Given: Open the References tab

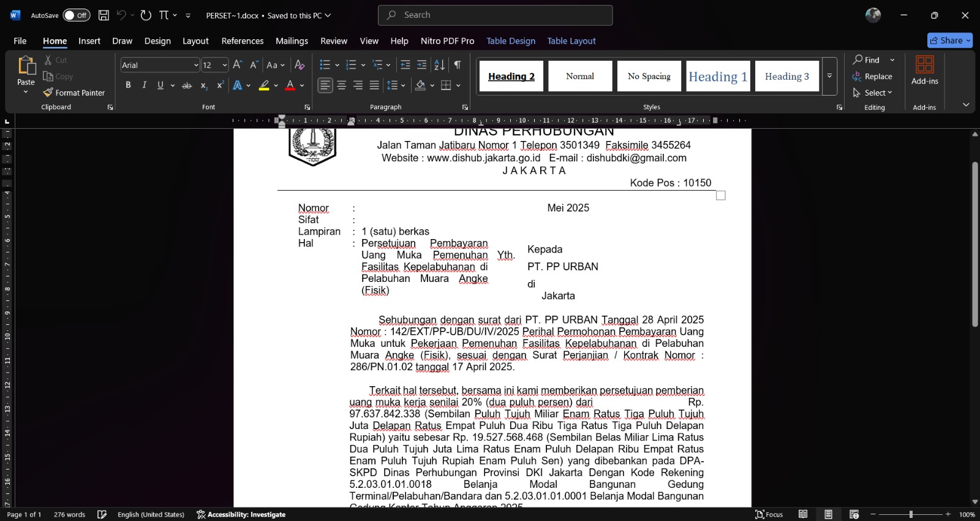Looking at the screenshot, I should coord(243,41).
